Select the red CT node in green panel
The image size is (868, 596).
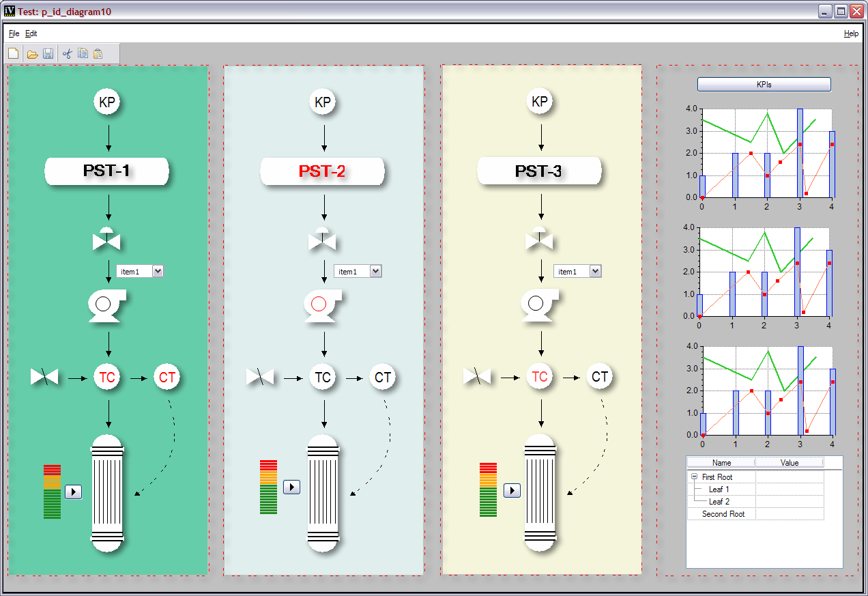coord(167,377)
